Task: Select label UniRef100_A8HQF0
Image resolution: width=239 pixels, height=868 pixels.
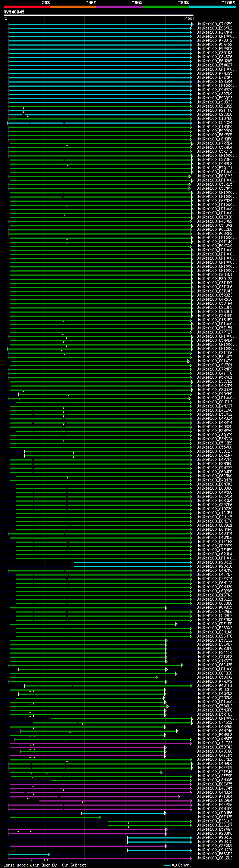Action: (214, 139)
